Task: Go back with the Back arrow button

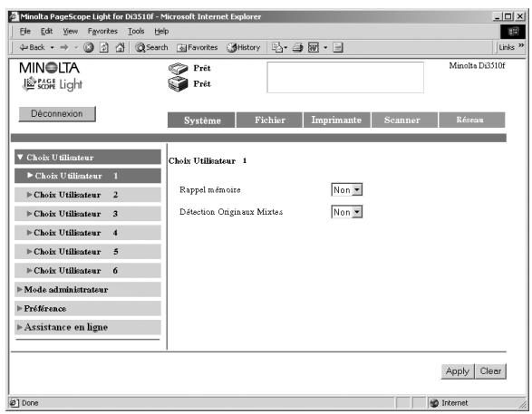Action: 32,47
